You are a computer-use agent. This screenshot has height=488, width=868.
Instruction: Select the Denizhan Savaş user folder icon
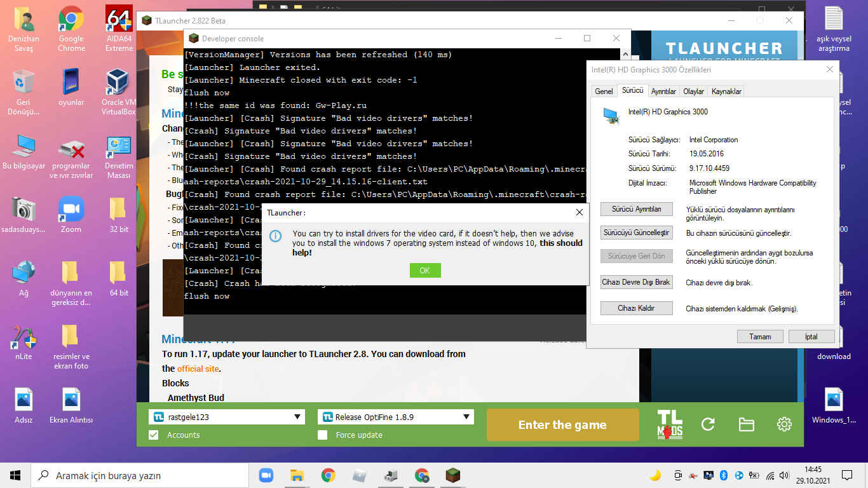pyautogui.click(x=24, y=29)
